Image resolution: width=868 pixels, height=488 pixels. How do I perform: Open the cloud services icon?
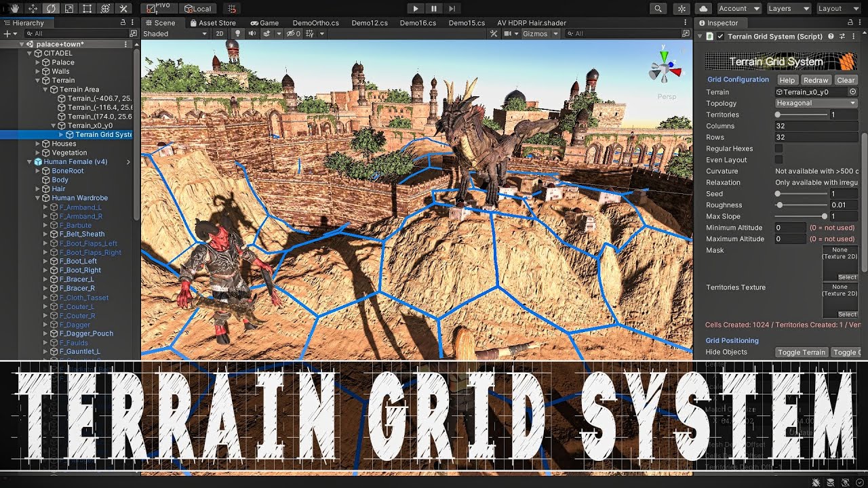pos(703,9)
